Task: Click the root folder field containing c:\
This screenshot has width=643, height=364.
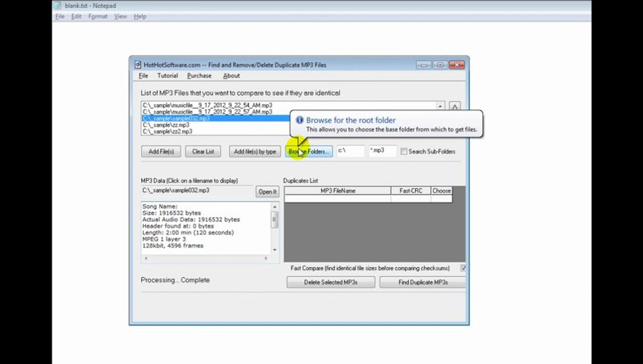Action: tap(350, 151)
